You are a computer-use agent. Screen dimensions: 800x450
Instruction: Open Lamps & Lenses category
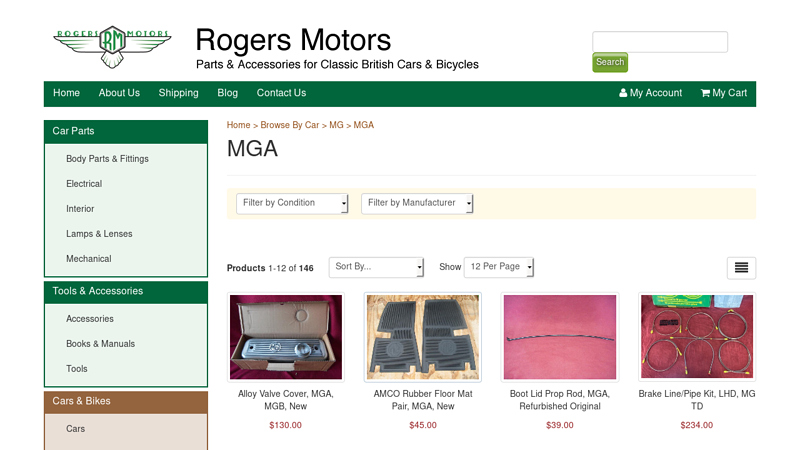(x=99, y=234)
